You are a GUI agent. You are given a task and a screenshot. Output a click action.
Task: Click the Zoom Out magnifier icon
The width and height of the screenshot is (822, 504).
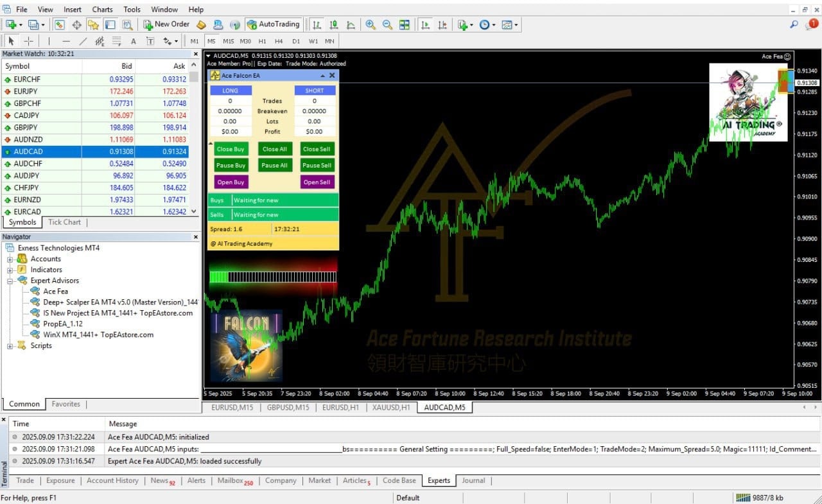pos(387,24)
